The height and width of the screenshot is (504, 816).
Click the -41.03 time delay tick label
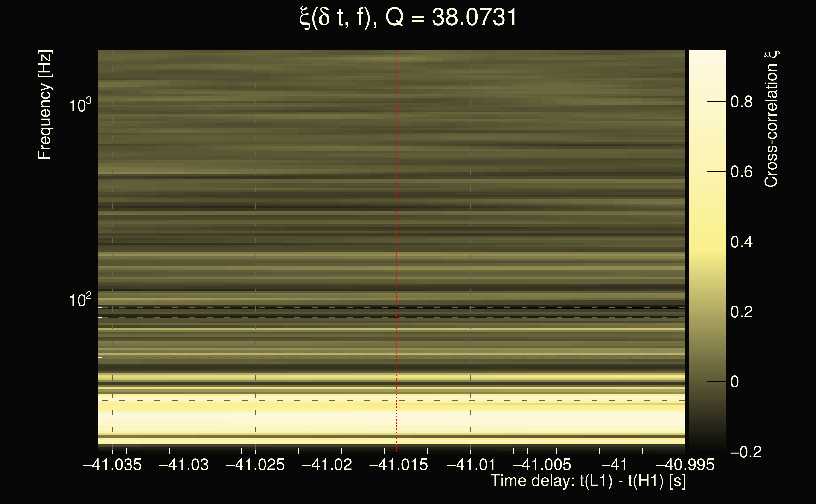[184, 465]
